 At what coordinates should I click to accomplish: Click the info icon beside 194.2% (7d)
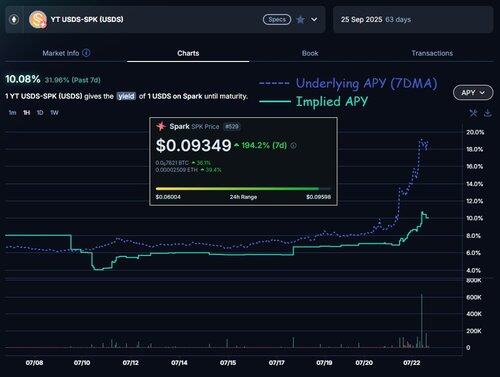click(293, 146)
